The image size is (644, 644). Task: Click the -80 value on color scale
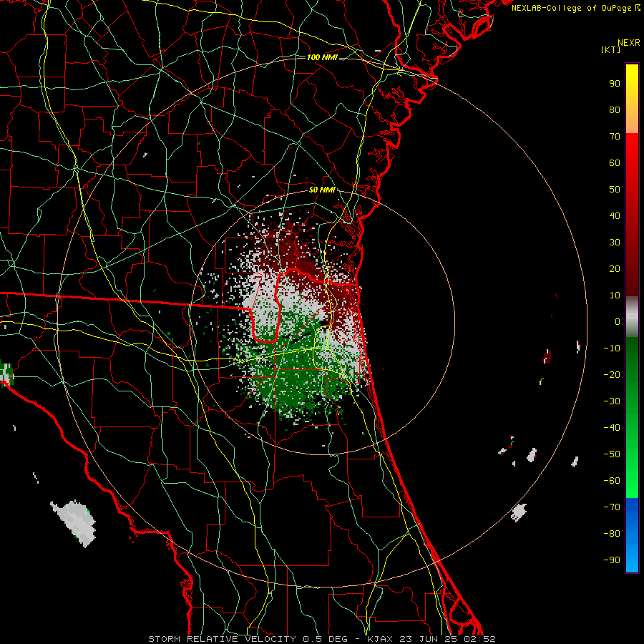612,534
